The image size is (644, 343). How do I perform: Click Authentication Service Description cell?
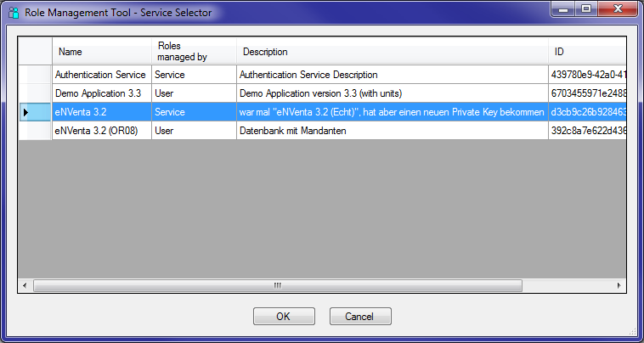[393, 75]
